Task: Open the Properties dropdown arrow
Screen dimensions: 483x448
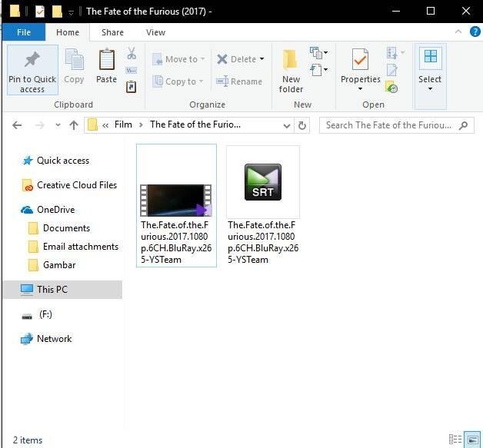Action: coord(360,89)
